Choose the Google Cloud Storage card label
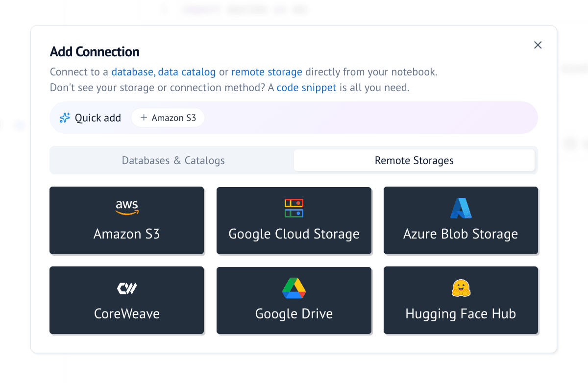588x383 pixels. [294, 234]
